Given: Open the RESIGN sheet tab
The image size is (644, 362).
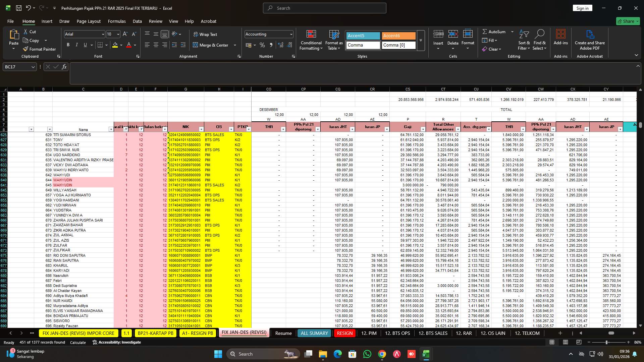Looking at the screenshot, I should click(344, 333).
